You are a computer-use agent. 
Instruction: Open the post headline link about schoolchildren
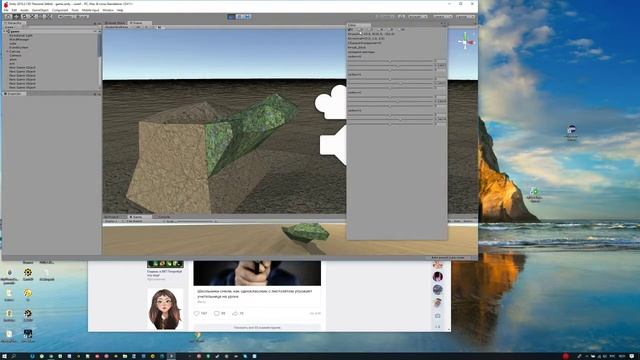click(255, 294)
